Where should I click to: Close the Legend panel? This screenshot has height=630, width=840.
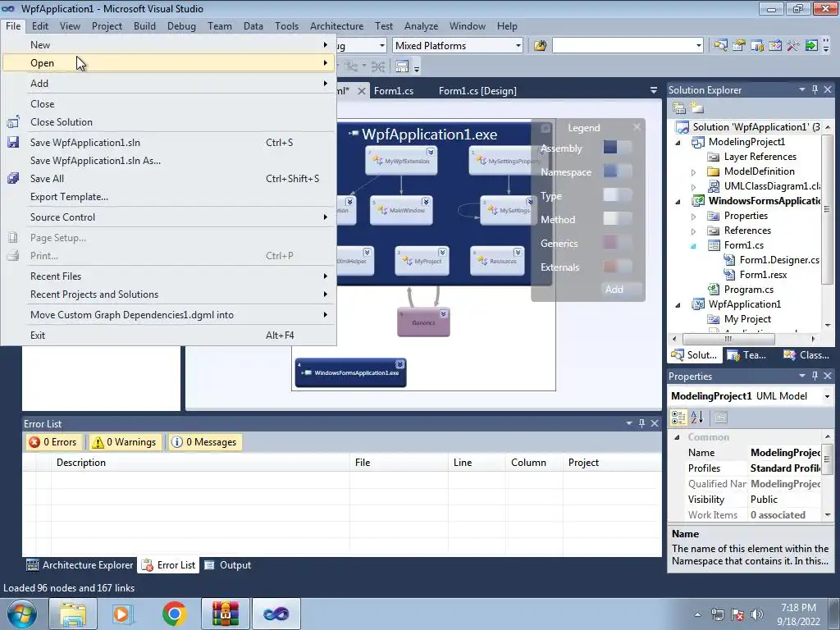[637, 127]
